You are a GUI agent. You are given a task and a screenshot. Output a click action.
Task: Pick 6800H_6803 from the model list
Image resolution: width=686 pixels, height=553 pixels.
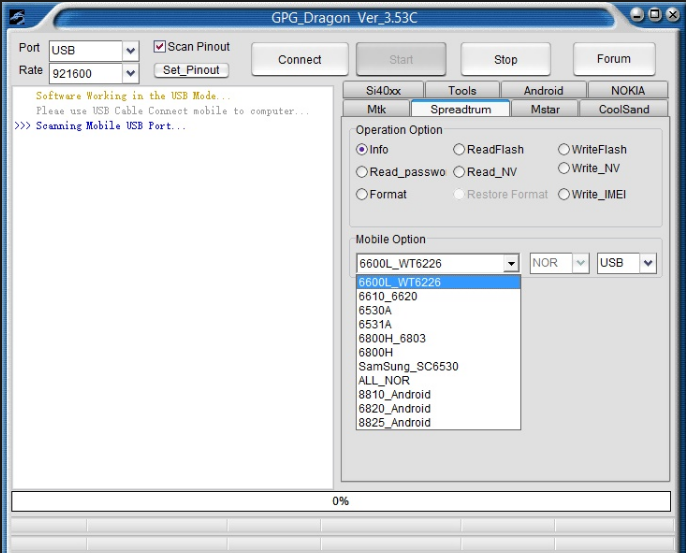pyautogui.click(x=438, y=338)
